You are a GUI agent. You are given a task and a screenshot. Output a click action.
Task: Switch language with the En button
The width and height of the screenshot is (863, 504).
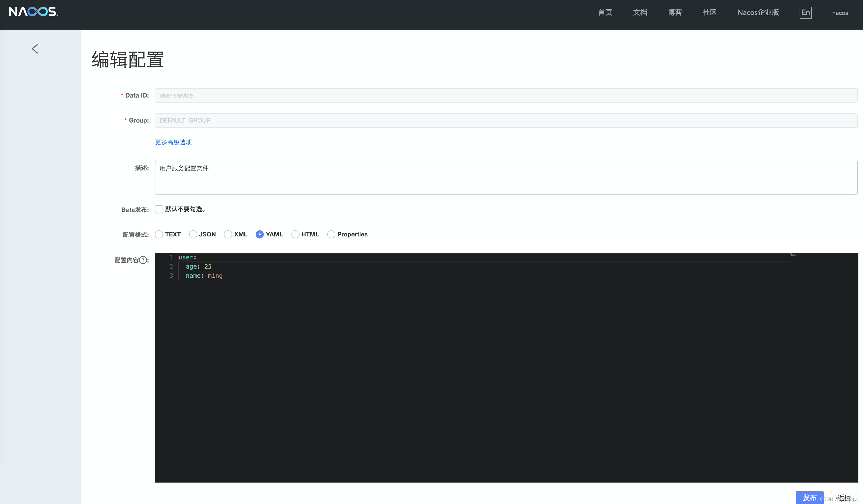click(x=805, y=13)
